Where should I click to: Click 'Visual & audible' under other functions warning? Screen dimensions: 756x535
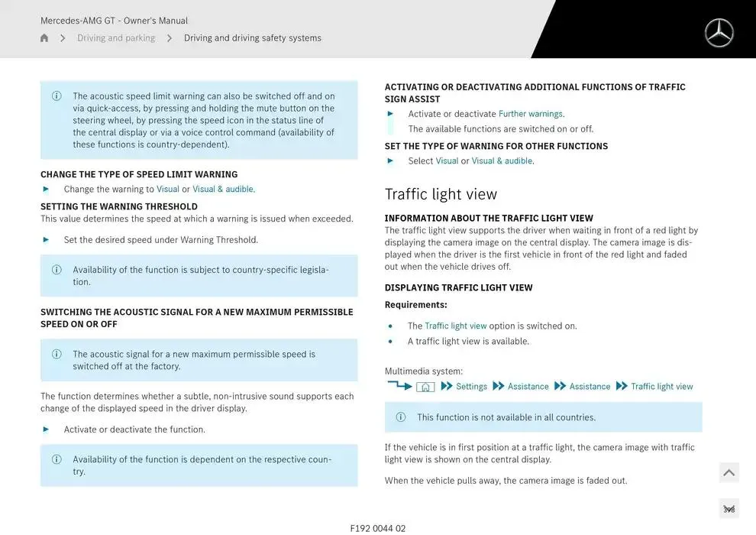(x=502, y=161)
